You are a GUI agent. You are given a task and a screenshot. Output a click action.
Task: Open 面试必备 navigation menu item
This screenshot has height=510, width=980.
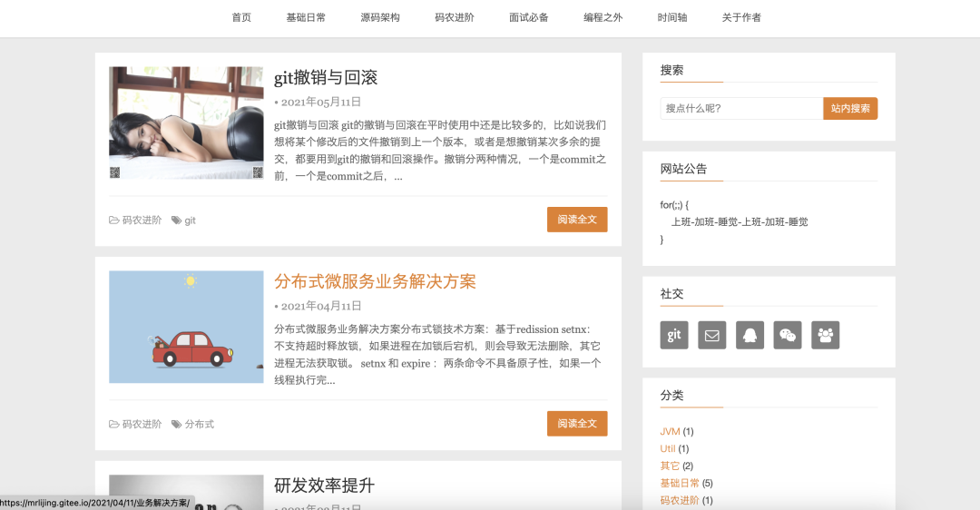[x=529, y=17]
